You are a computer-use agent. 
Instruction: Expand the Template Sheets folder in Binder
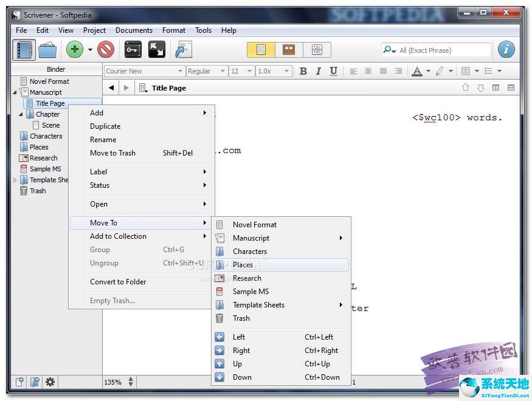15,180
